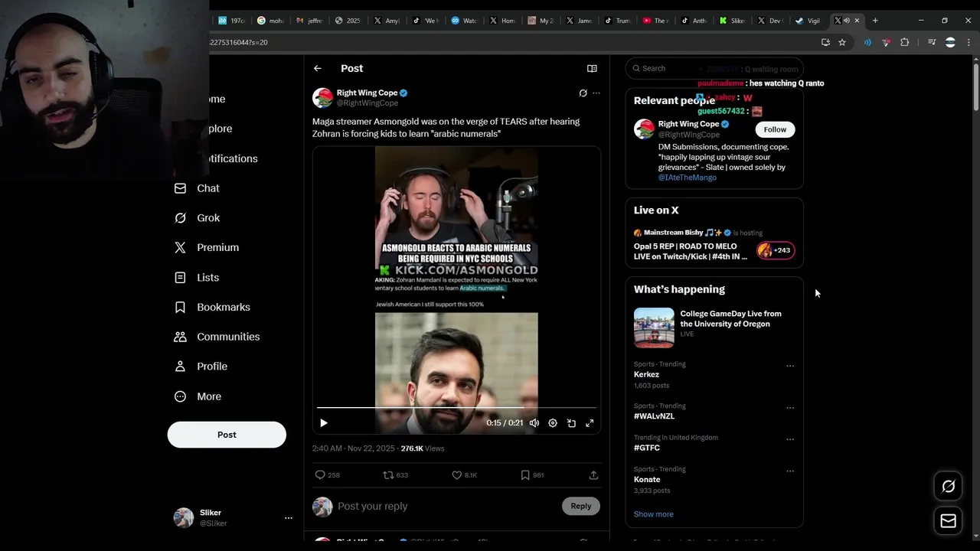Open reader view icon beside Post header

point(592,69)
